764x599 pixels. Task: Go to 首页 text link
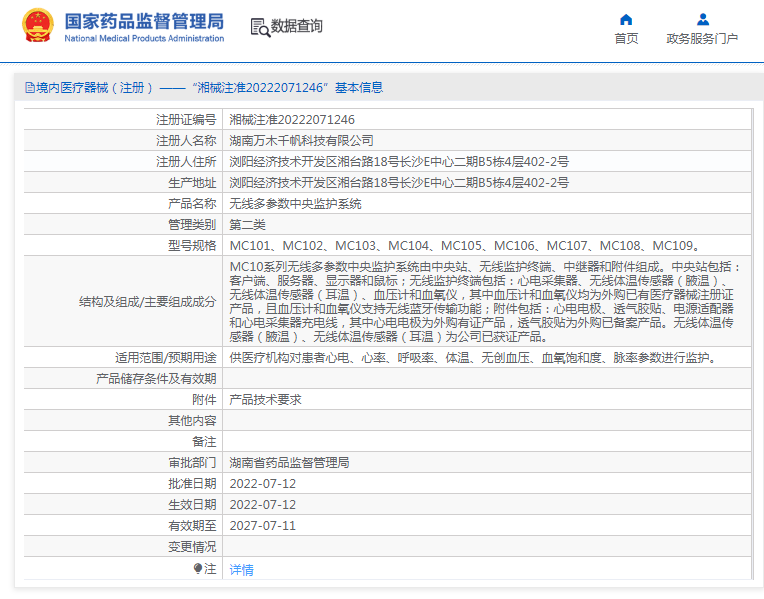tap(626, 39)
